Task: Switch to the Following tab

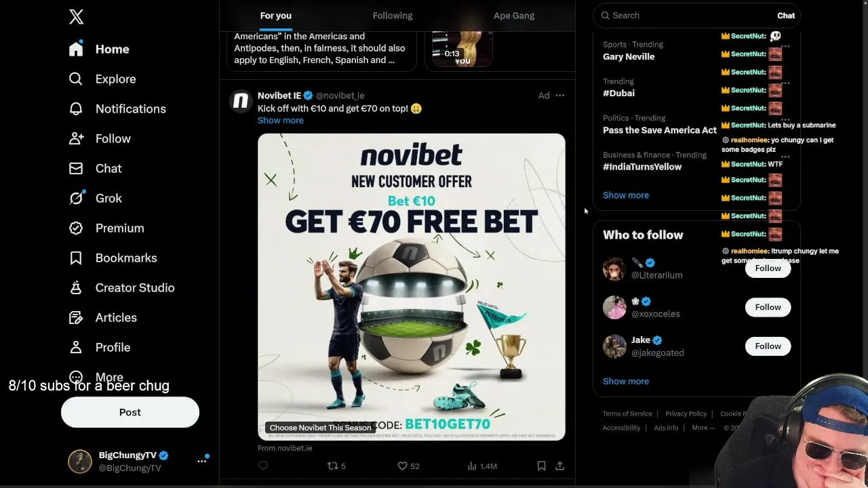Action: (392, 16)
